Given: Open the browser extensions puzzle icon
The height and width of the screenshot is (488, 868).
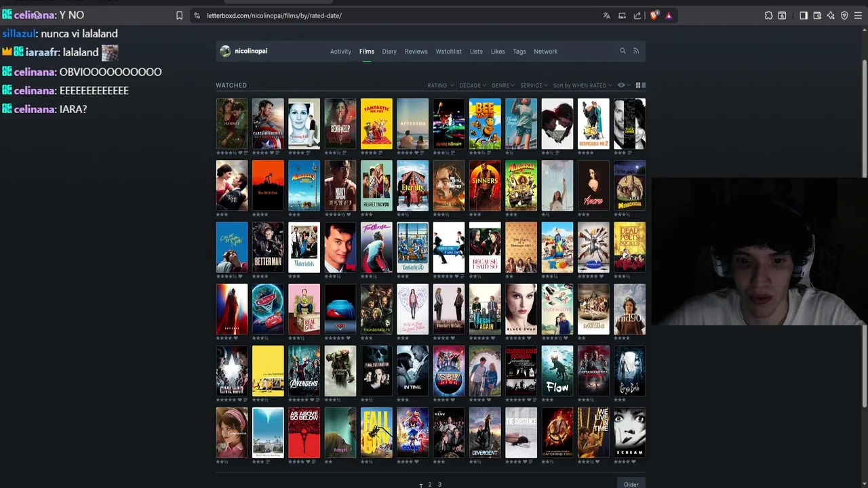Looking at the screenshot, I should click(x=768, y=16).
